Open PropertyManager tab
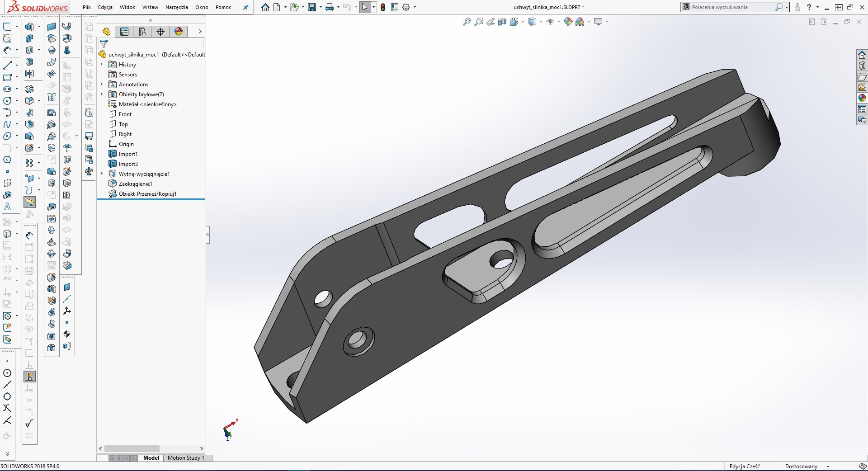 point(124,31)
